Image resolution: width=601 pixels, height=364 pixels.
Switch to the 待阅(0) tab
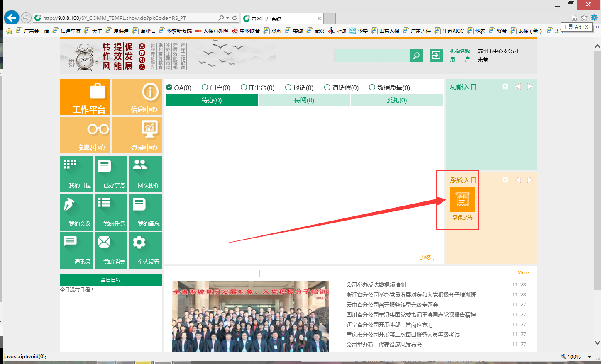(x=304, y=100)
